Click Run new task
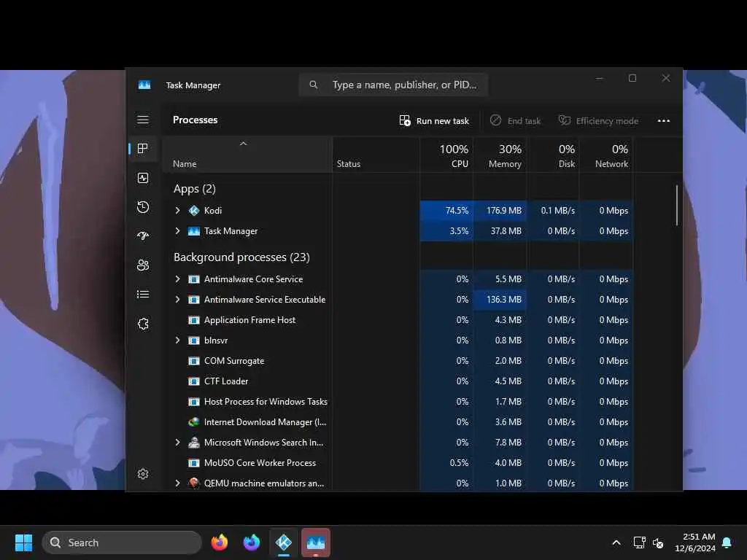747x560 pixels. (435, 121)
